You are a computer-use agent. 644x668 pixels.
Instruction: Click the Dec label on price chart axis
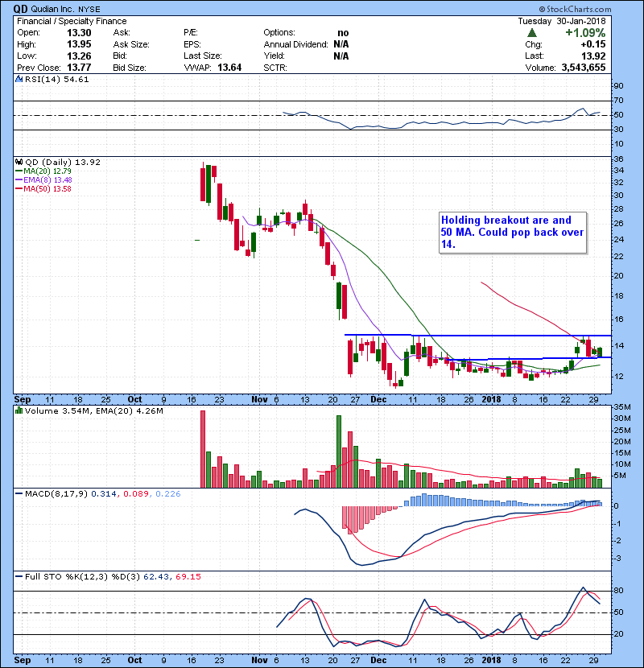378,399
